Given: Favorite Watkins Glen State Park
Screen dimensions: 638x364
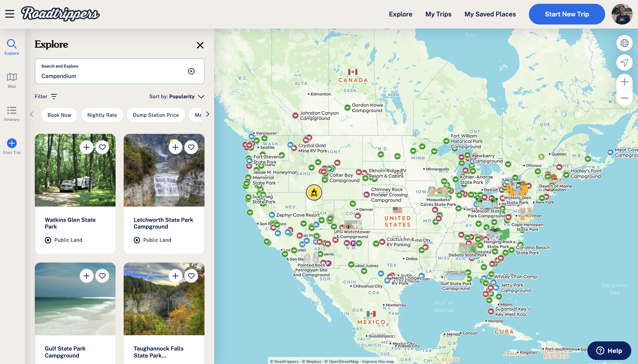Looking at the screenshot, I should coord(102,147).
